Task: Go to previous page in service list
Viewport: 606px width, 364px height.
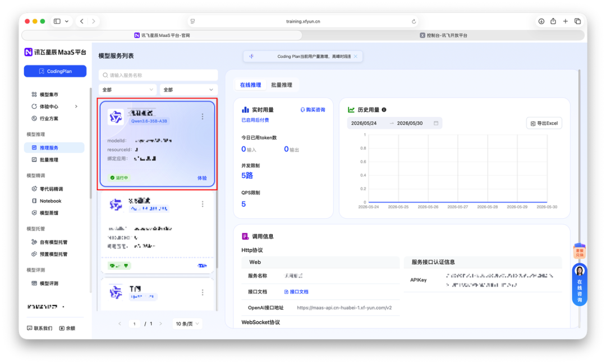Action: [x=120, y=324]
